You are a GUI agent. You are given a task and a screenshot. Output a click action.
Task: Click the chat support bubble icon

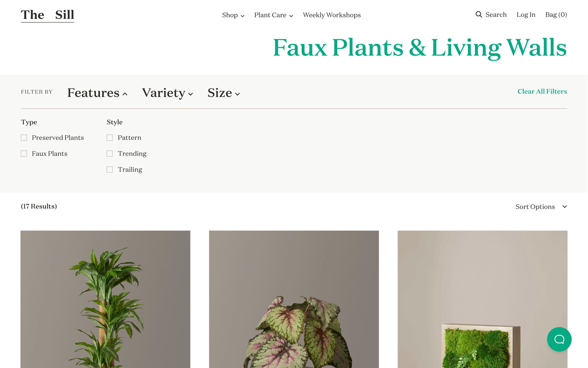(560, 339)
